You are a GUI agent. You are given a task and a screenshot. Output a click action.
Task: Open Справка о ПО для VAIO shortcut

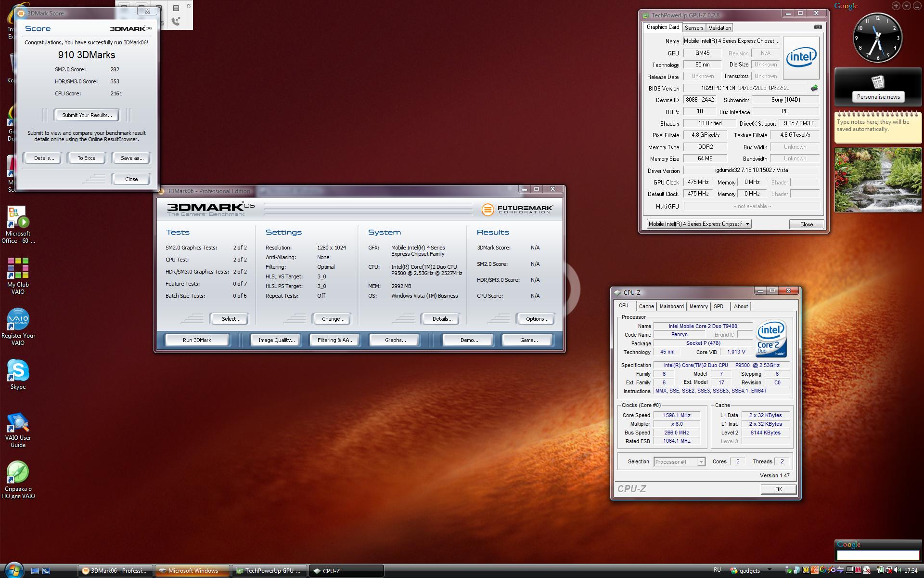tap(18, 479)
